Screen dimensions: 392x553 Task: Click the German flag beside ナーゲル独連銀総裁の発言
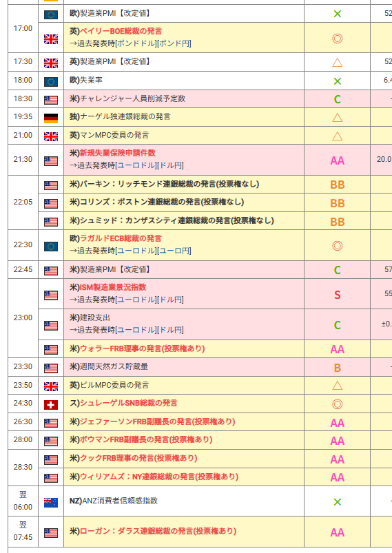click(x=51, y=118)
